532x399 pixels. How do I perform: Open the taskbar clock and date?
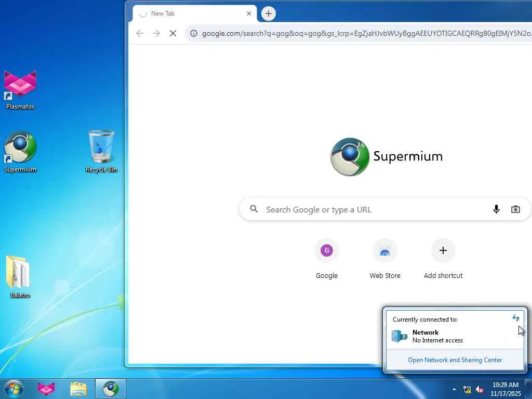[x=505, y=389]
